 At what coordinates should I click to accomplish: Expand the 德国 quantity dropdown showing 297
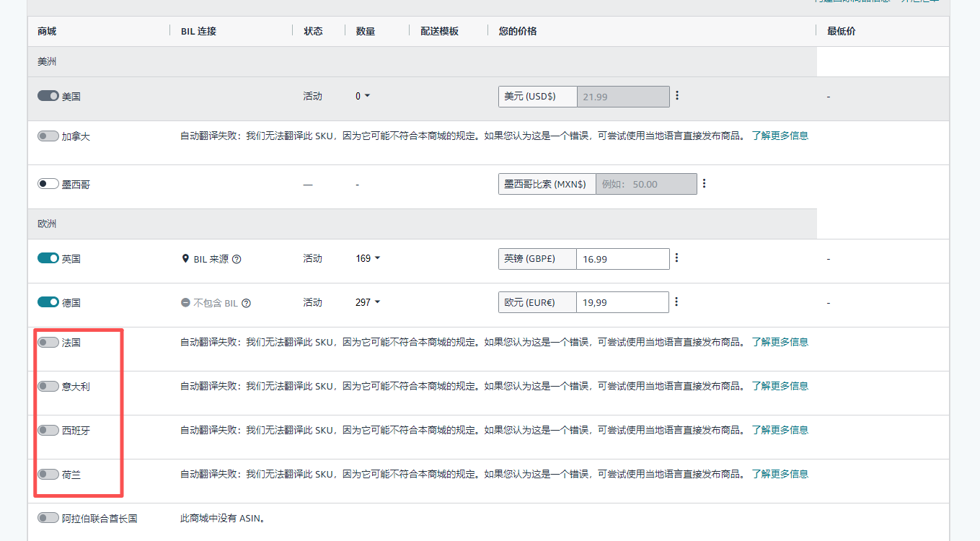tap(368, 302)
